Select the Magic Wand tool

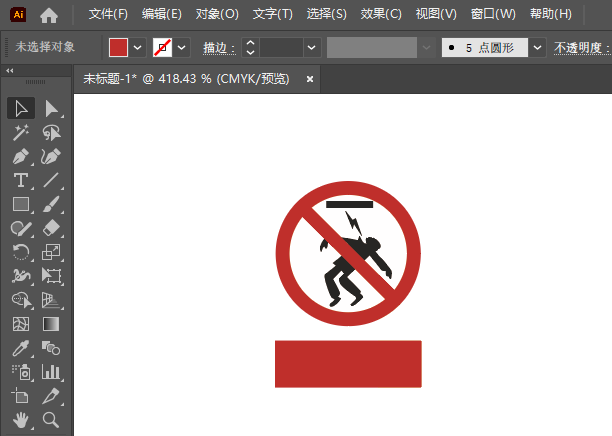tap(21, 133)
